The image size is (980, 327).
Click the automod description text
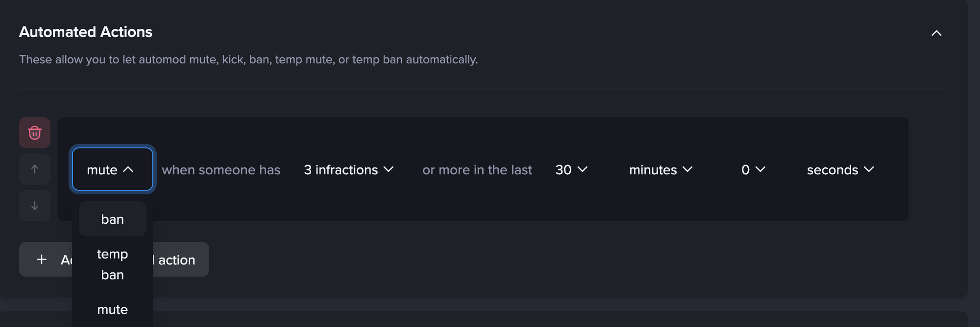click(248, 60)
